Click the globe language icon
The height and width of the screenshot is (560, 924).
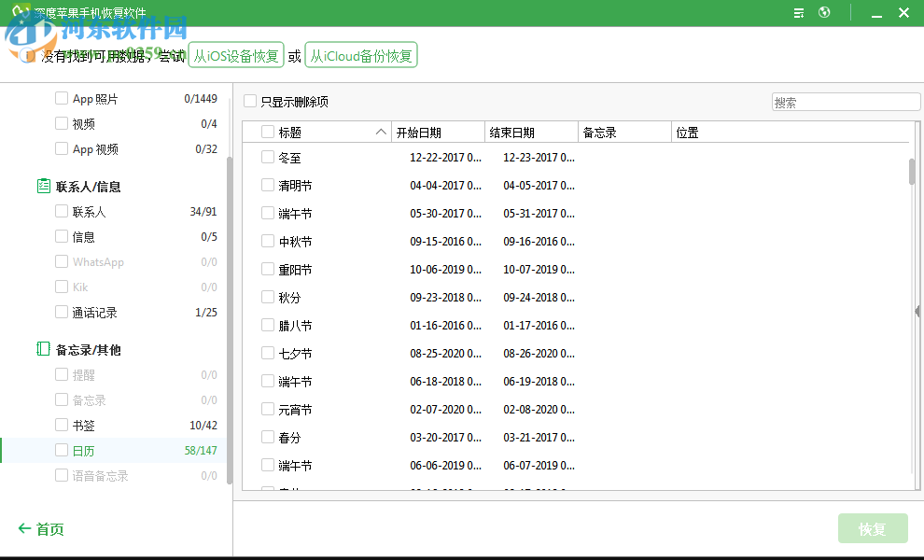tap(826, 12)
